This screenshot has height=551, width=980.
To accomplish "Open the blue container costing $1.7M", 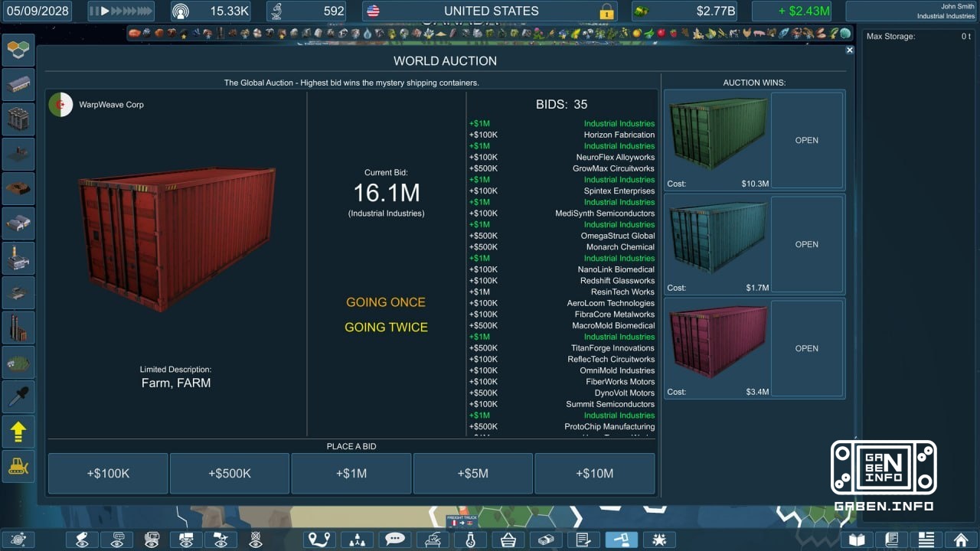I will pyautogui.click(x=807, y=244).
